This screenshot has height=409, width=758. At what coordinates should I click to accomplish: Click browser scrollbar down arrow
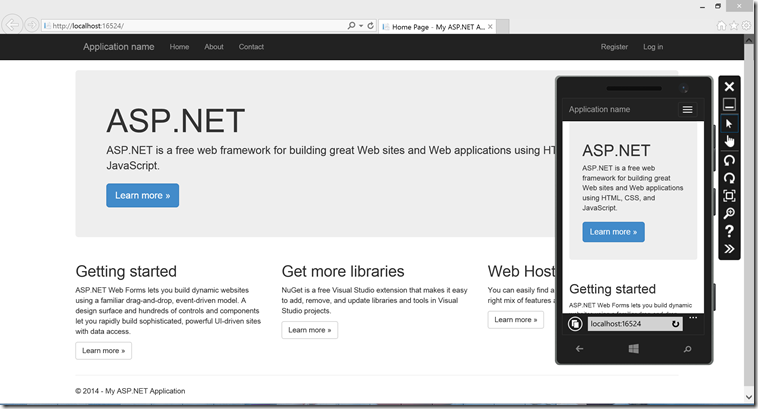(x=749, y=397)
